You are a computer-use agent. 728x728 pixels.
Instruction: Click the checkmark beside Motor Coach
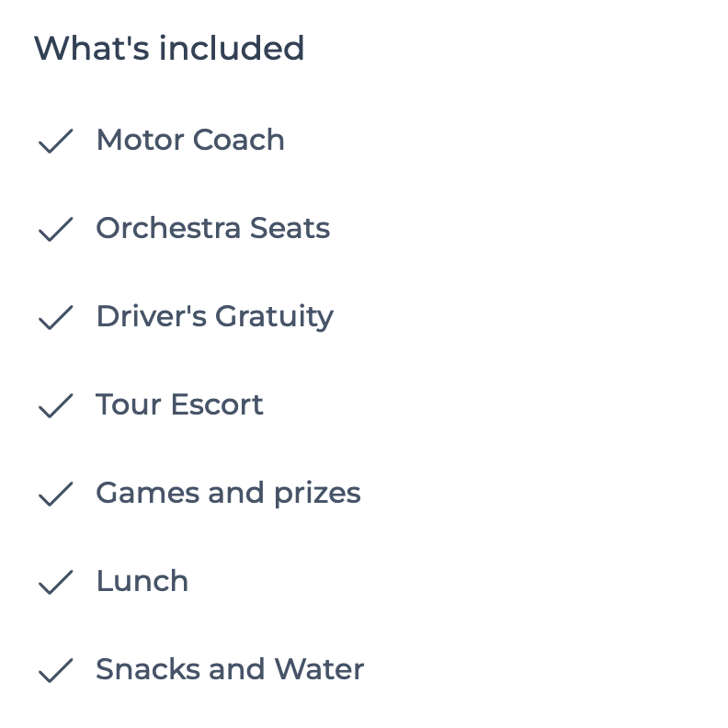[x=56, y=141]
